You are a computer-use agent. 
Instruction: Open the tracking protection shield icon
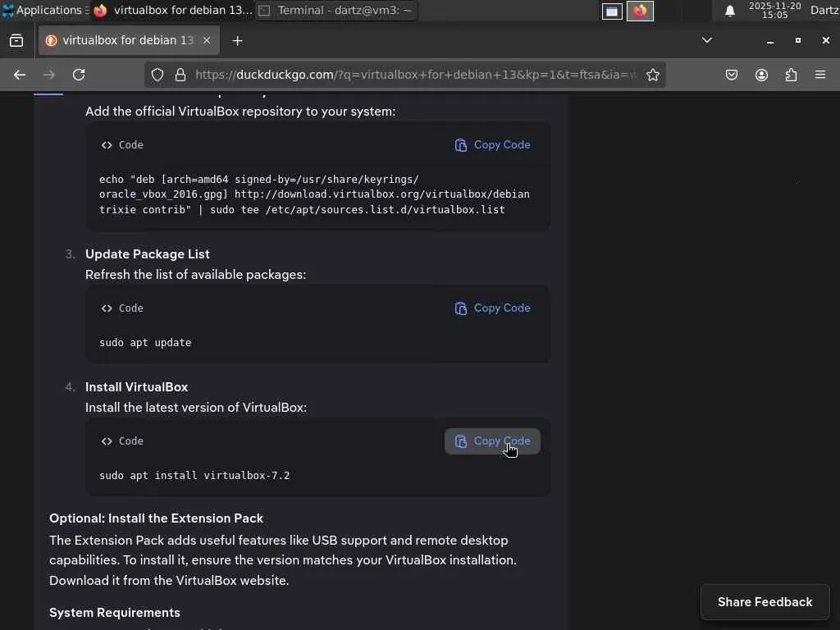pos(157,75)
